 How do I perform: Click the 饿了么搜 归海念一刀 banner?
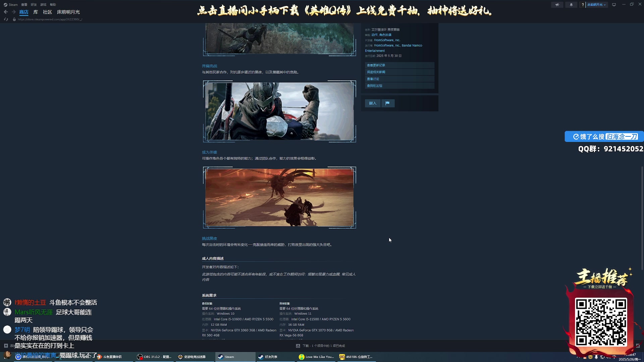[x=604, y=137]
